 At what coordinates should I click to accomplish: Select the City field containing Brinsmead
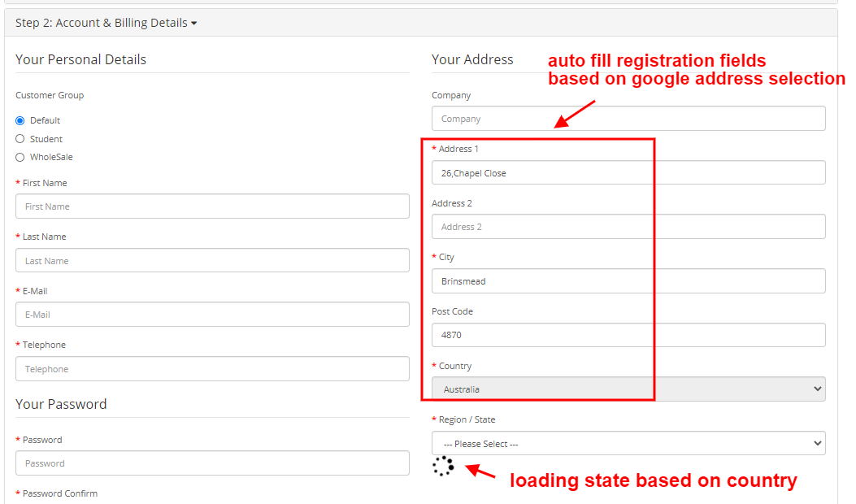pyautogui.click(x=628, y=281)
